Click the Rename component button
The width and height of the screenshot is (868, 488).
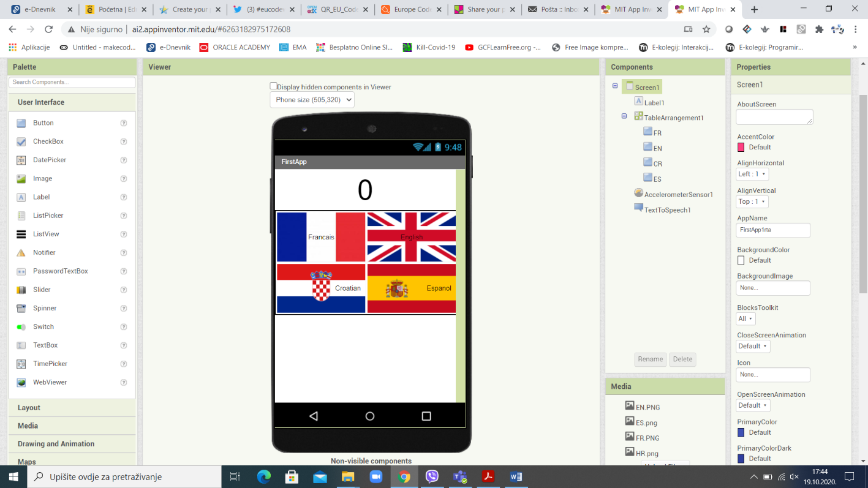click(651, 359)
